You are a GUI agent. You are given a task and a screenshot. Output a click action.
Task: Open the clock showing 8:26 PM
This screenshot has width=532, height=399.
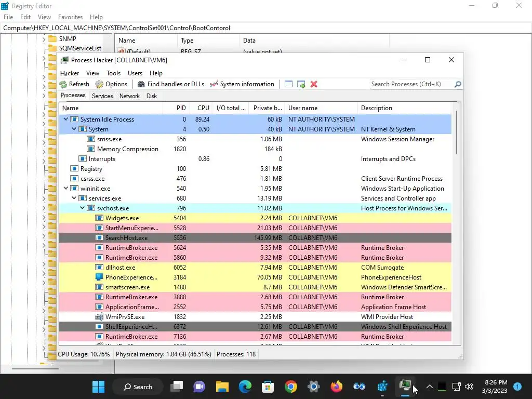[495, 387]
